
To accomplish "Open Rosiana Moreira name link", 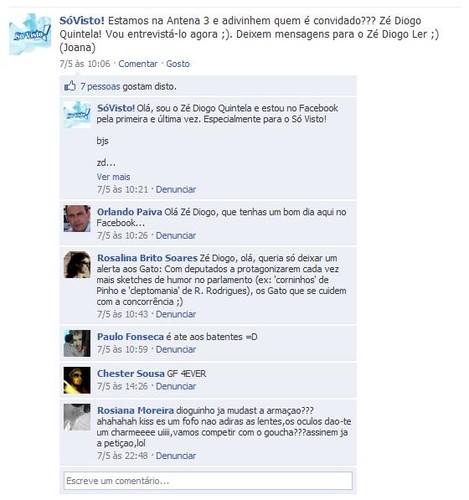I will click(135, 410).
